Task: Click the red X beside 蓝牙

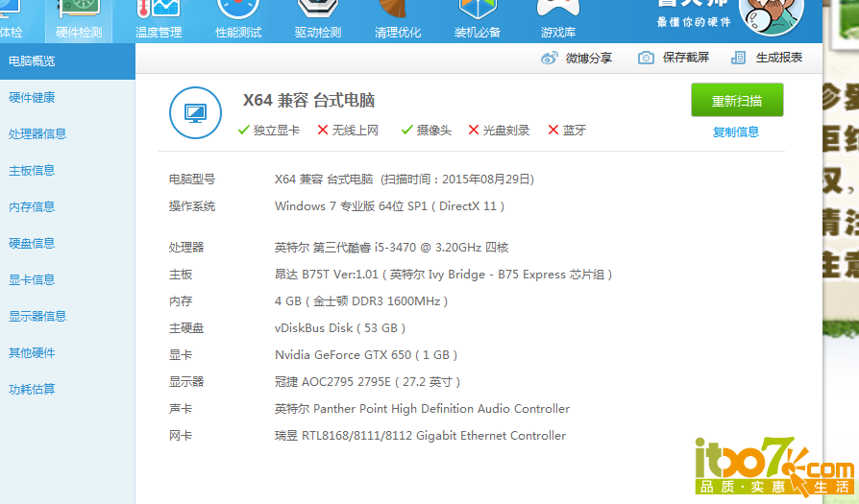Action: point(553,130)
